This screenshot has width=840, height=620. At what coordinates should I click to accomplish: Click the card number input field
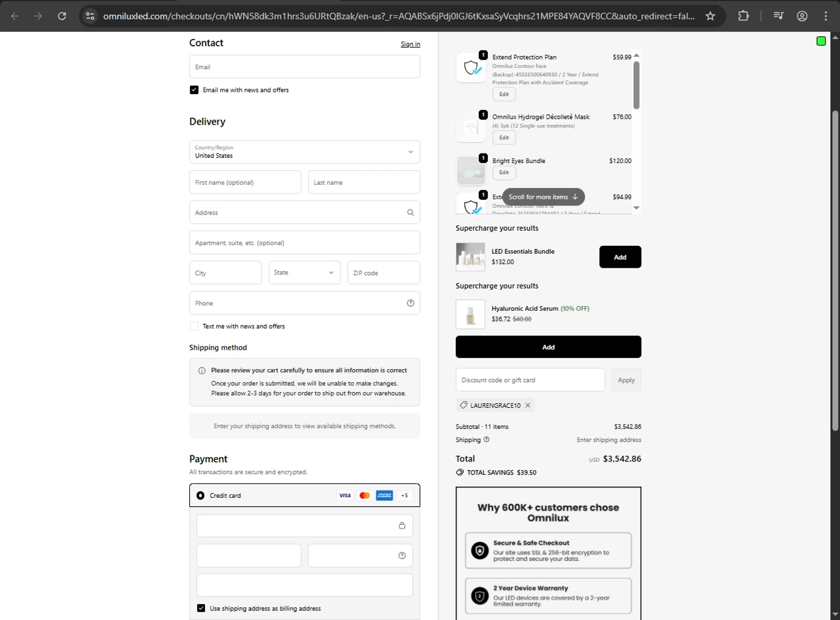305,525
